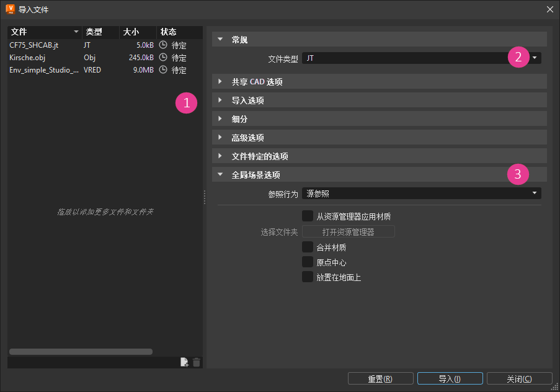Click the add files icon below the file list

coord(184,362)
